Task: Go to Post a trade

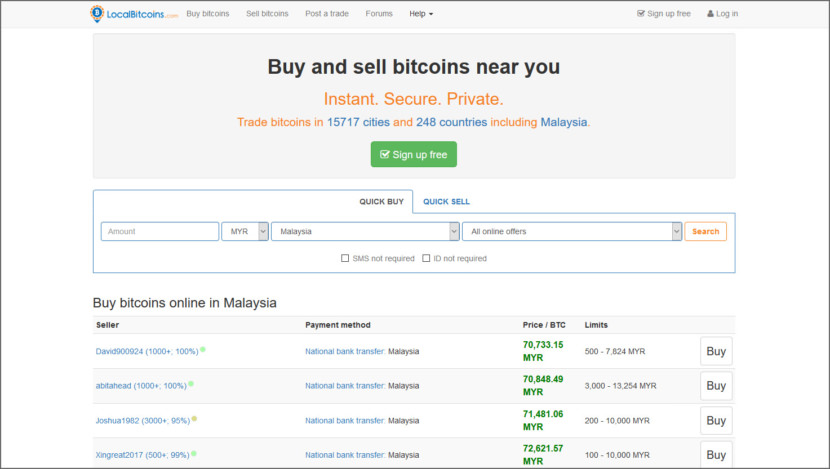Action: click(x=327, y=14)
